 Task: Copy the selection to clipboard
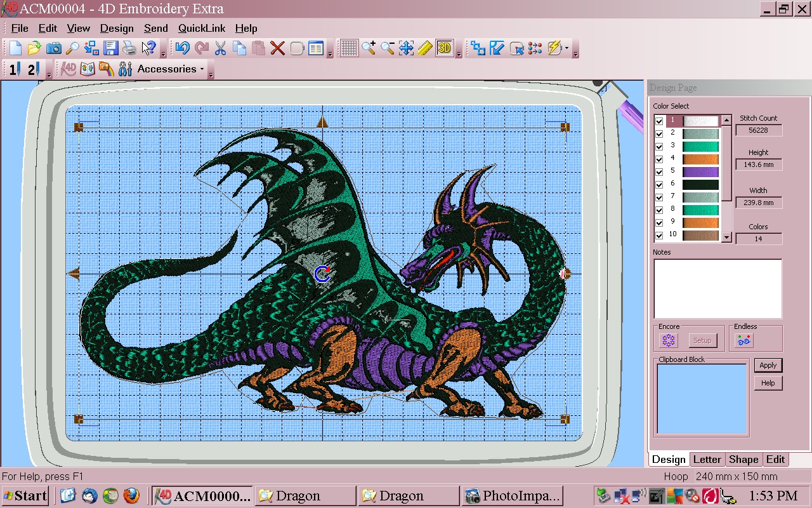240,48
